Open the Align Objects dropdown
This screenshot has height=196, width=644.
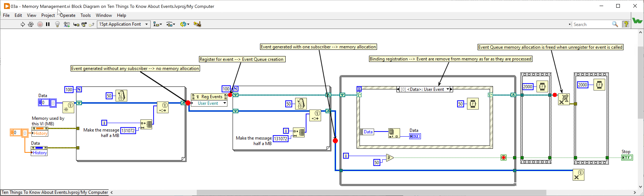click(x=157, y=24)
